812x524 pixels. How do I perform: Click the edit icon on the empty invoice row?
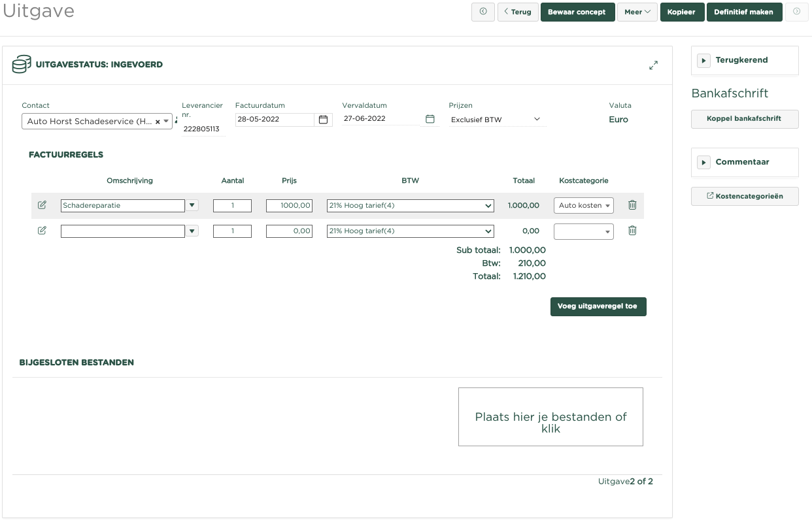[42, 231]
